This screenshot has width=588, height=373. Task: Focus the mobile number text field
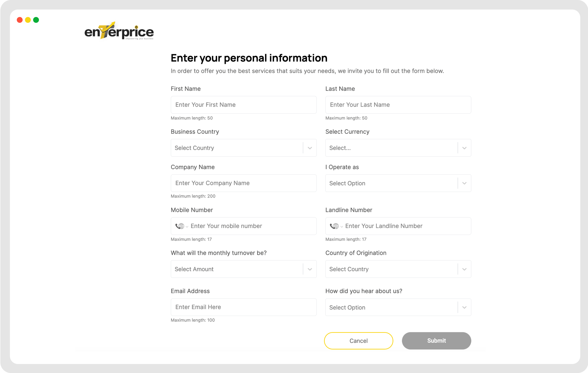pos(251,226)
